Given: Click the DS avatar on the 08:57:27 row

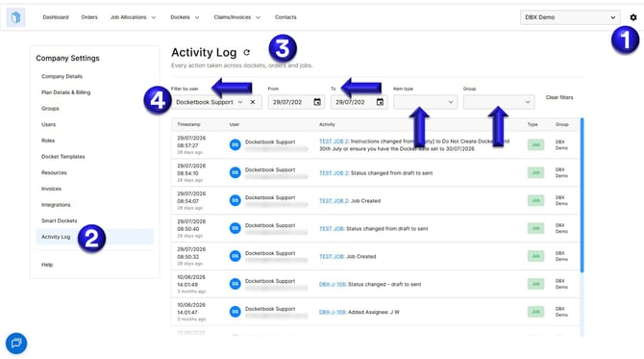Looking at the screenshot, I should pos(235,144).
